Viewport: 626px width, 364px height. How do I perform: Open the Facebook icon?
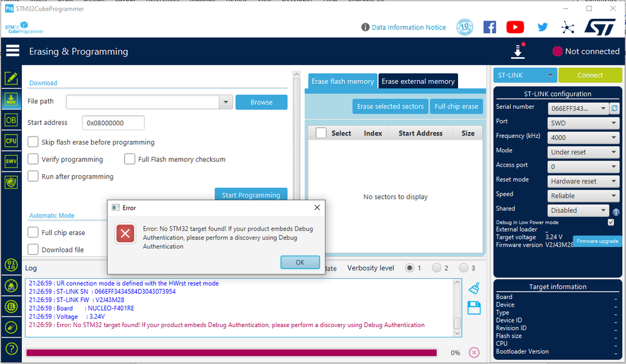pyautogui.click(x=490, y=27)
